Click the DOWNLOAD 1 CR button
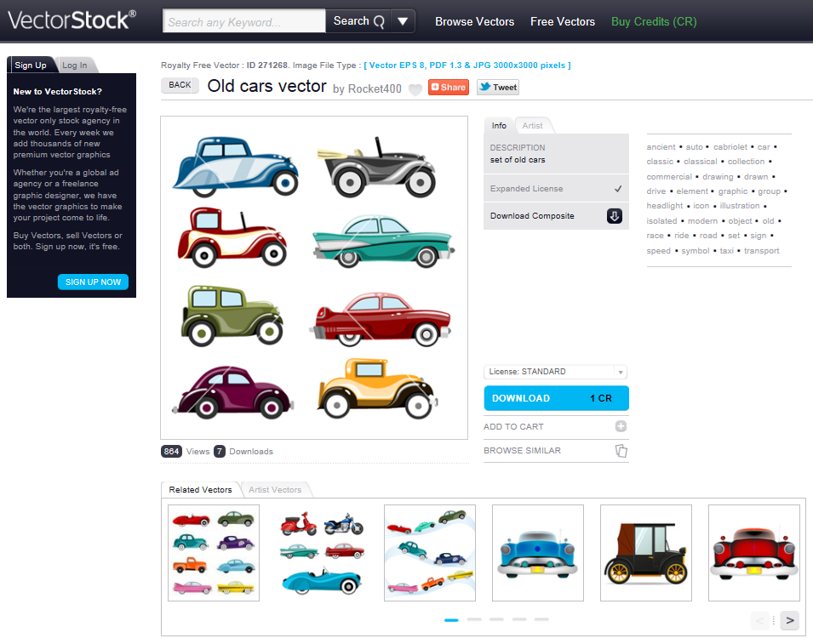813x644 pixels. [557, 398]
